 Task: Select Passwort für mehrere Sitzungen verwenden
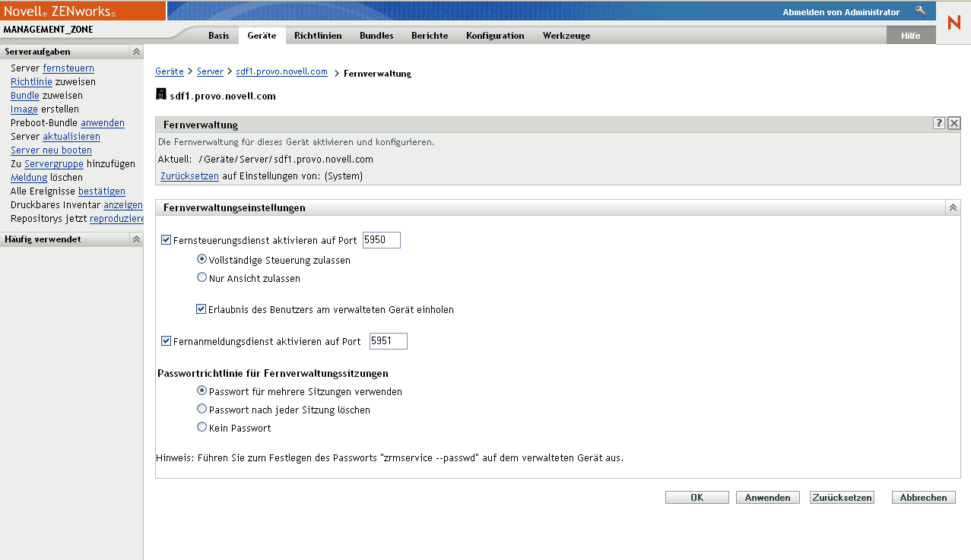click(x=202, y=391)
